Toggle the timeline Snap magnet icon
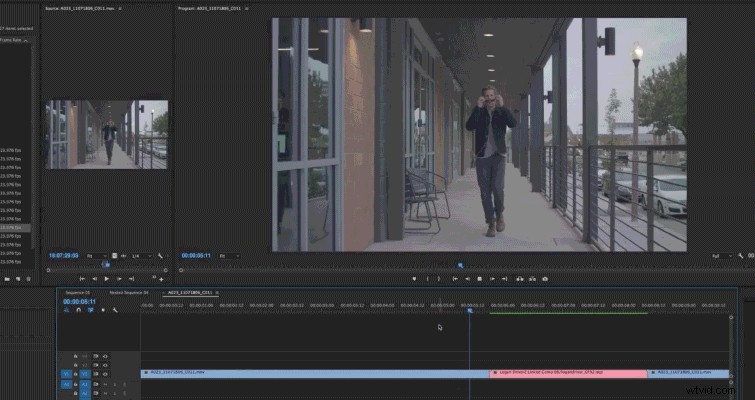This screenshot has width=755, height=400. (78, 310)
